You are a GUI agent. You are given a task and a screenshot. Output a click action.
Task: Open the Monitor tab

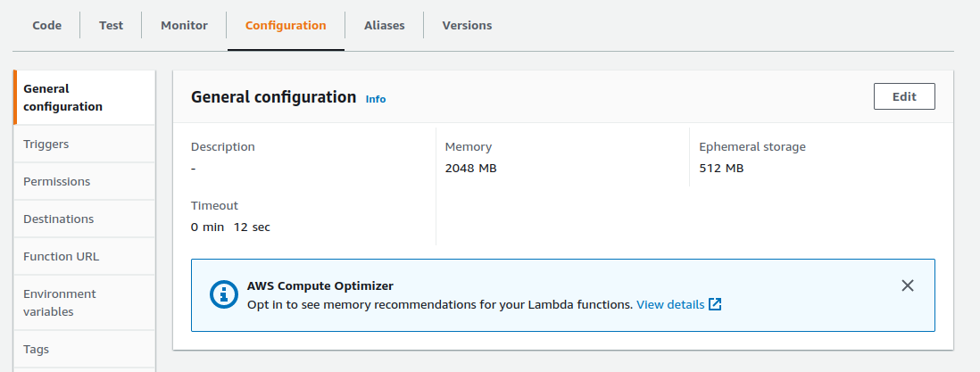(x=184, y=25)
